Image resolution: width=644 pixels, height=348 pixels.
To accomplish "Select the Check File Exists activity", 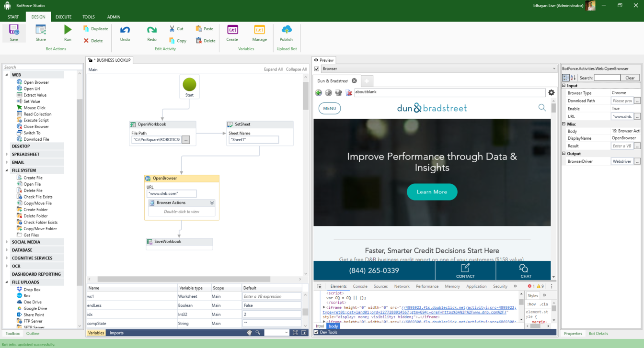I will tap(38, 197).
